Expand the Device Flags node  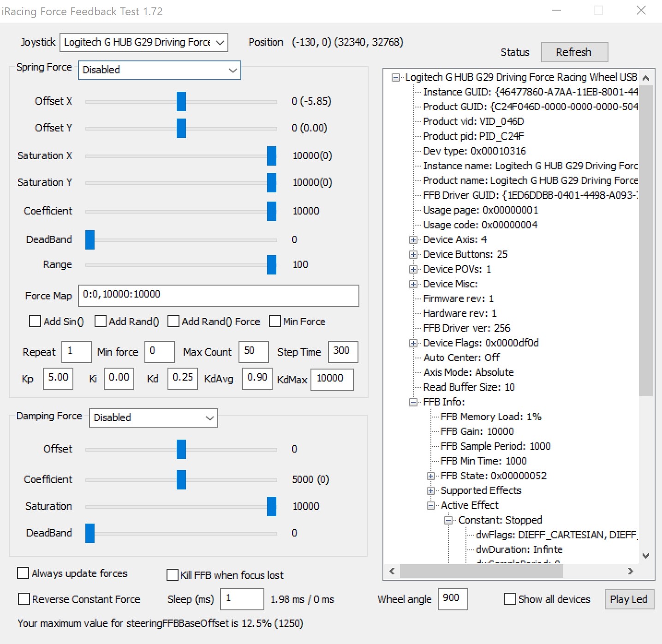(x=413, y=343)
